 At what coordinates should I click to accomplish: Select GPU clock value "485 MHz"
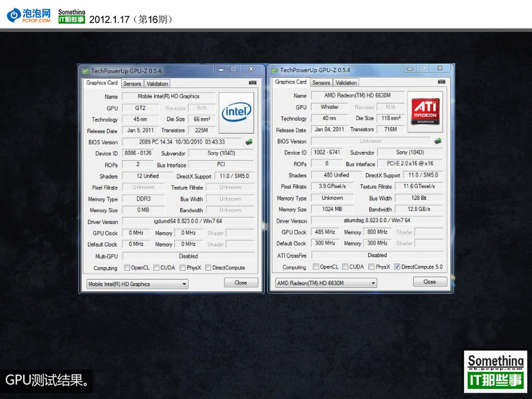pyautogui.click(x=325, y=232)
